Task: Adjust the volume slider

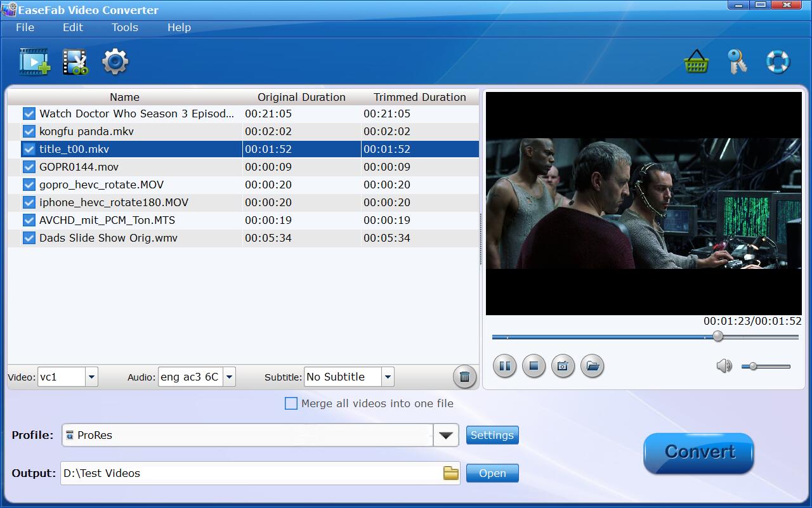Action: 766,366
